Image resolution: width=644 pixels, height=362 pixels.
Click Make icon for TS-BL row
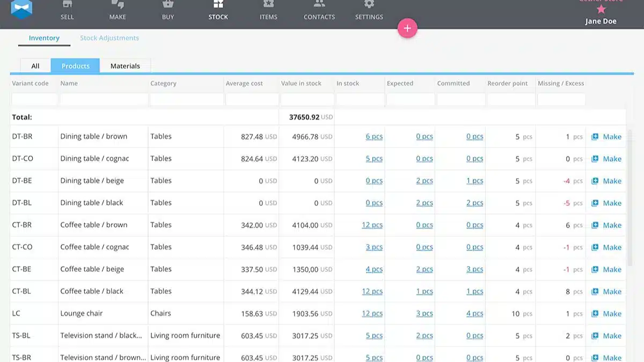click(x=595, y=336)
